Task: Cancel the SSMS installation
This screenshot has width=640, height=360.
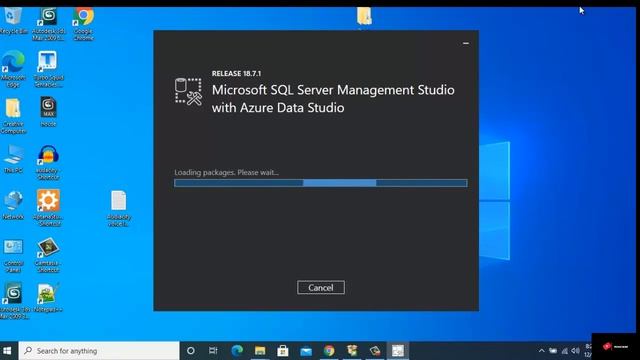Action: click(x=321, y=287)
